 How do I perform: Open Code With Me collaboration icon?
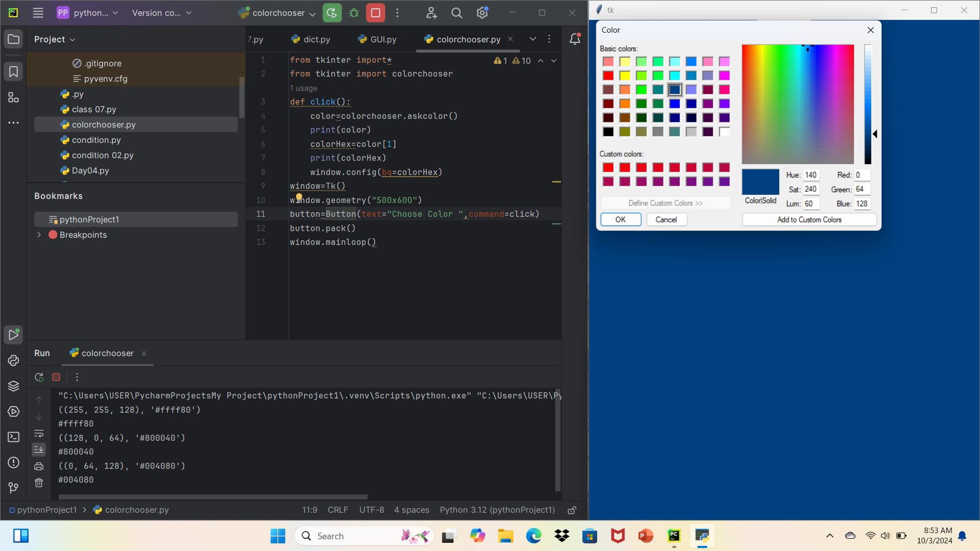(432, 13)
